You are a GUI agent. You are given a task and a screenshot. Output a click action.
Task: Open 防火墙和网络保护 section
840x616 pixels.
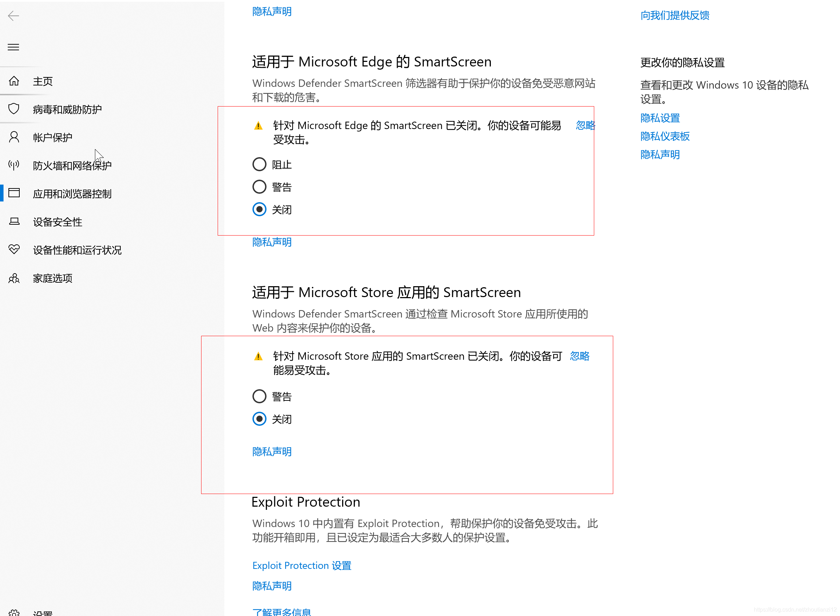(72, 166)
